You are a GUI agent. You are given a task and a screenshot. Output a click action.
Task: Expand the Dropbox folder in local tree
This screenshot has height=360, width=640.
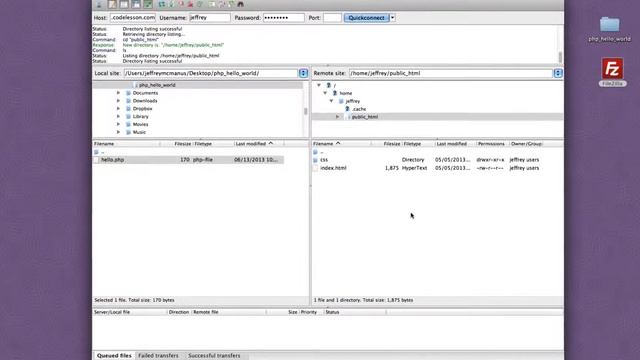tap(118, 109)
